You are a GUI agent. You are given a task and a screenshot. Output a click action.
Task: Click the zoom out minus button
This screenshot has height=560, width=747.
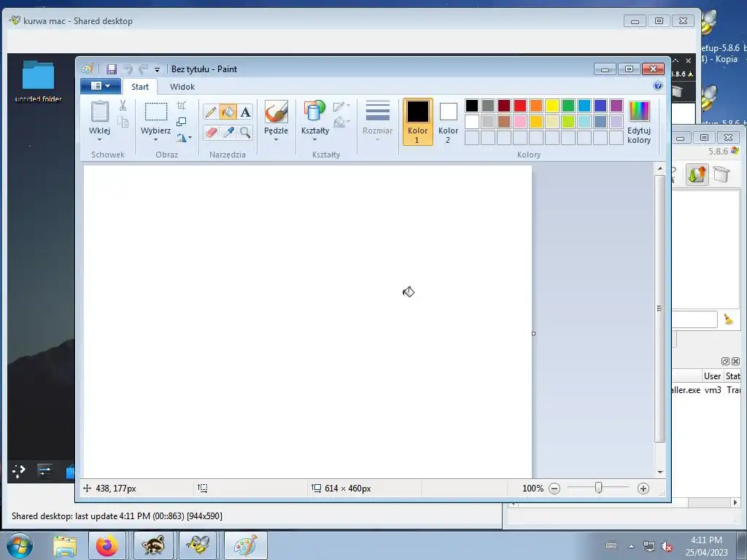[x=554, y=489]
